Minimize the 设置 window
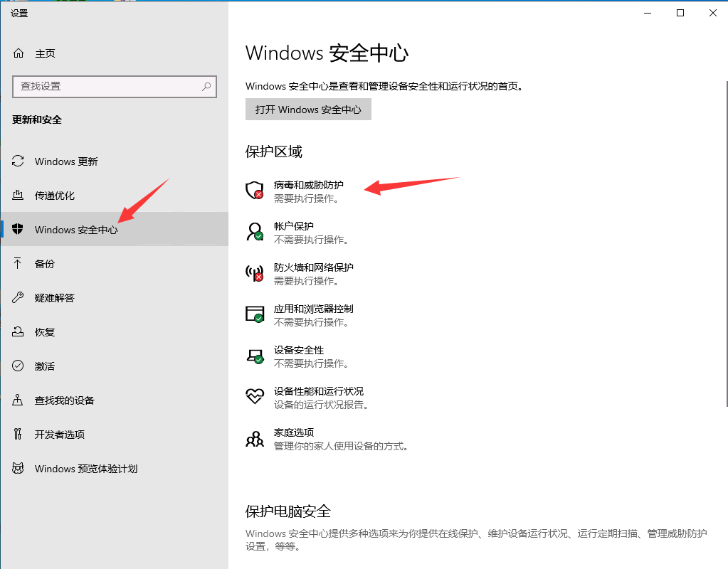 (x=648, y=13)
